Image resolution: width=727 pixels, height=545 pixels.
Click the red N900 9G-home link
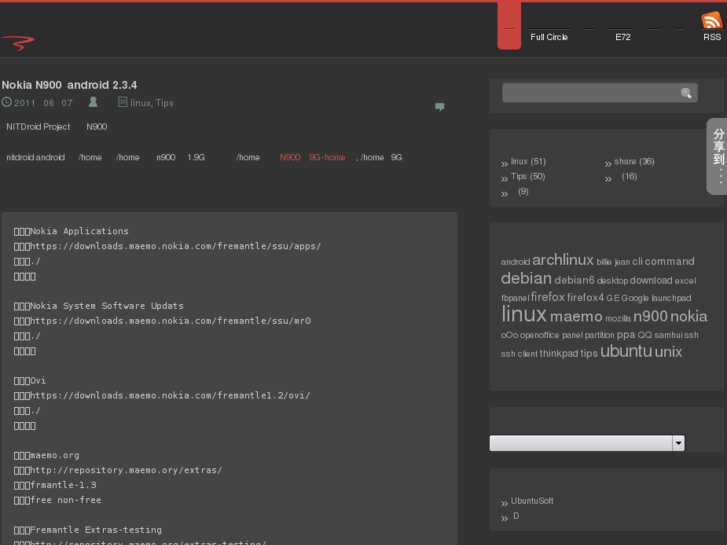pos(312,157)
